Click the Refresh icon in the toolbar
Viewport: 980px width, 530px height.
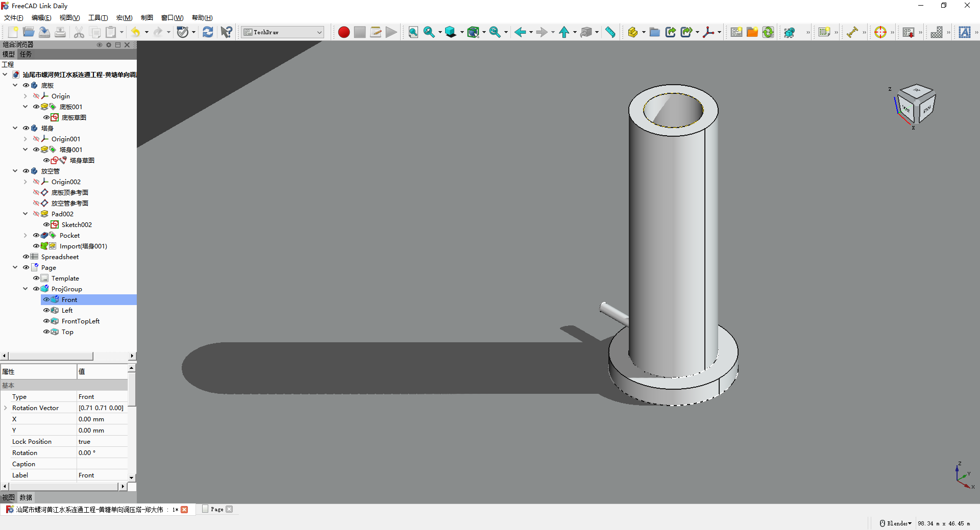208,32
